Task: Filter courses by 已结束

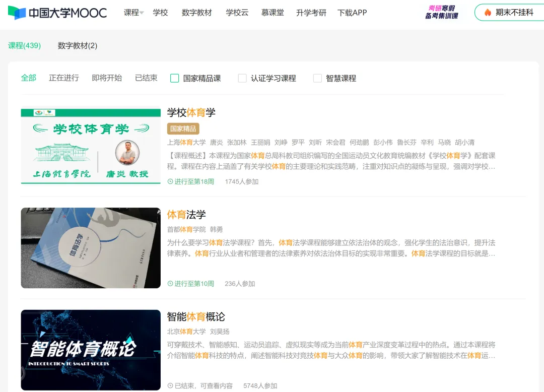Action: (x=146, y=78)
